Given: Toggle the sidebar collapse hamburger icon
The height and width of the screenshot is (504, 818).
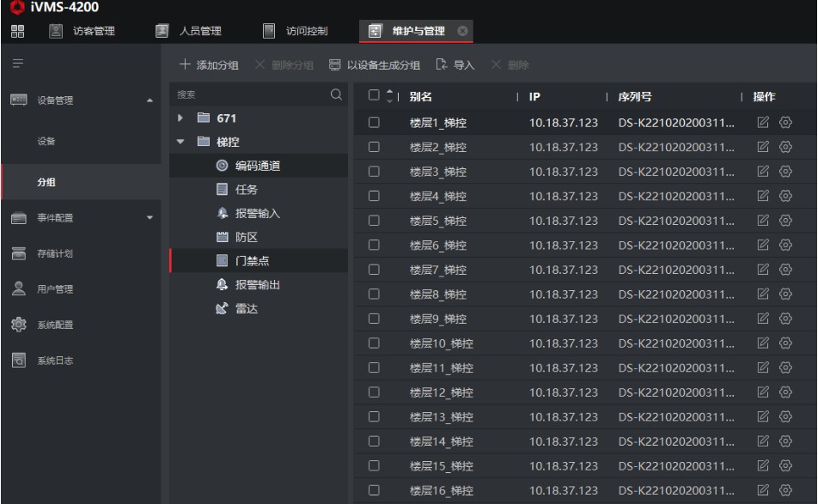Looking at the screenshot, I should click(x=18, y=64).
